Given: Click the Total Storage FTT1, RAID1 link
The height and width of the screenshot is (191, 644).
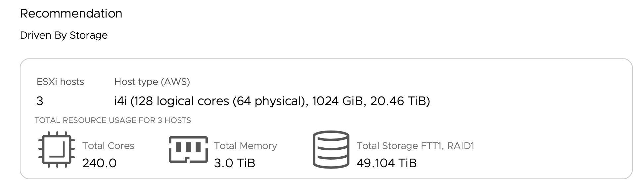Looking at the screenshot, I should 416,145.
